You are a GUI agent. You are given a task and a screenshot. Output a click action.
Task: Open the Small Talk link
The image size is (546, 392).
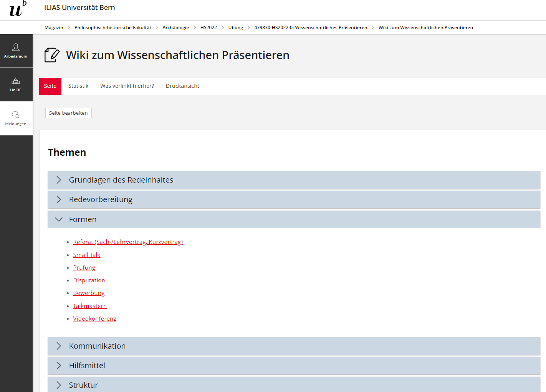[x=87, y=255]
